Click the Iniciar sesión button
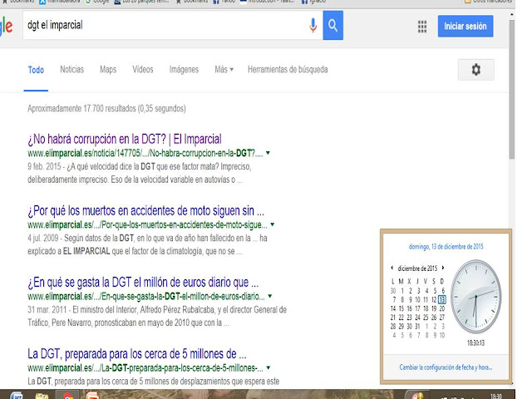This screenshot has width=532, height=399. [465, 26]
